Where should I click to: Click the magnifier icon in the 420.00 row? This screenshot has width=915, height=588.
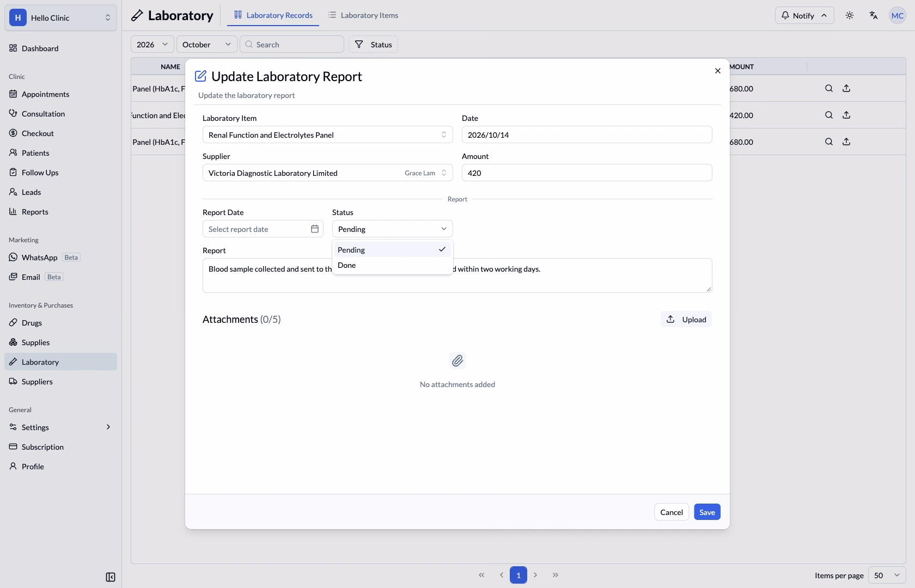pos(829,115)
